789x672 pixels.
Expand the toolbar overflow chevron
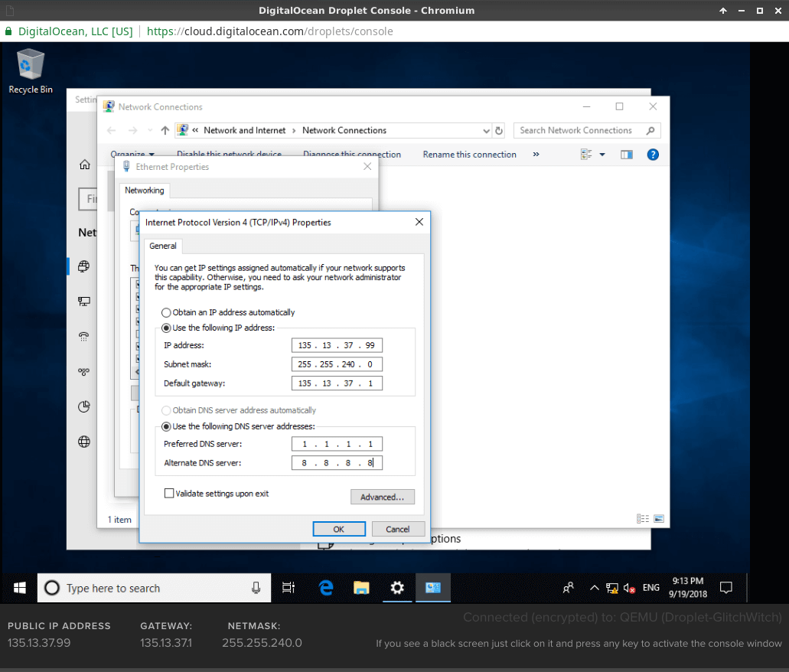coord(536,155)
